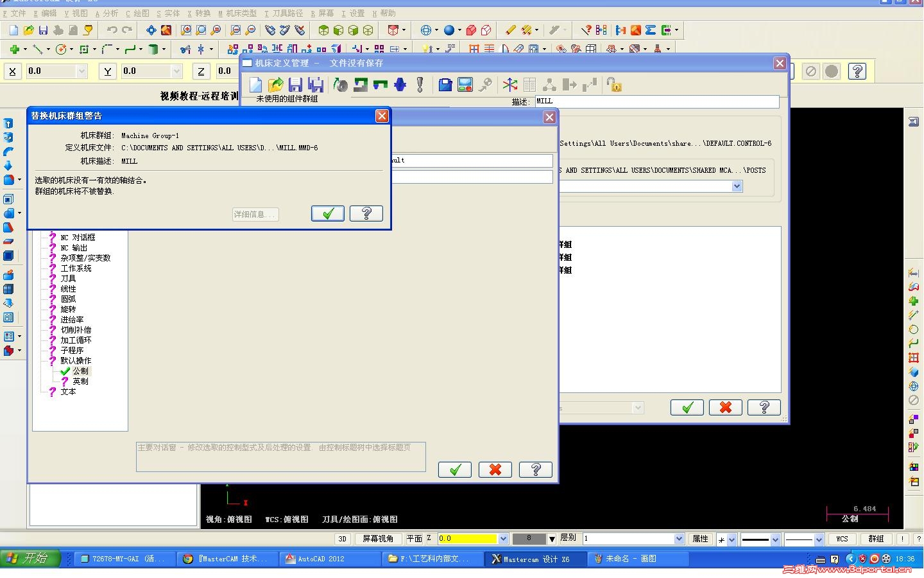
Task: Click the Save disk icon in main toolbar
Action: click(43, 30)
